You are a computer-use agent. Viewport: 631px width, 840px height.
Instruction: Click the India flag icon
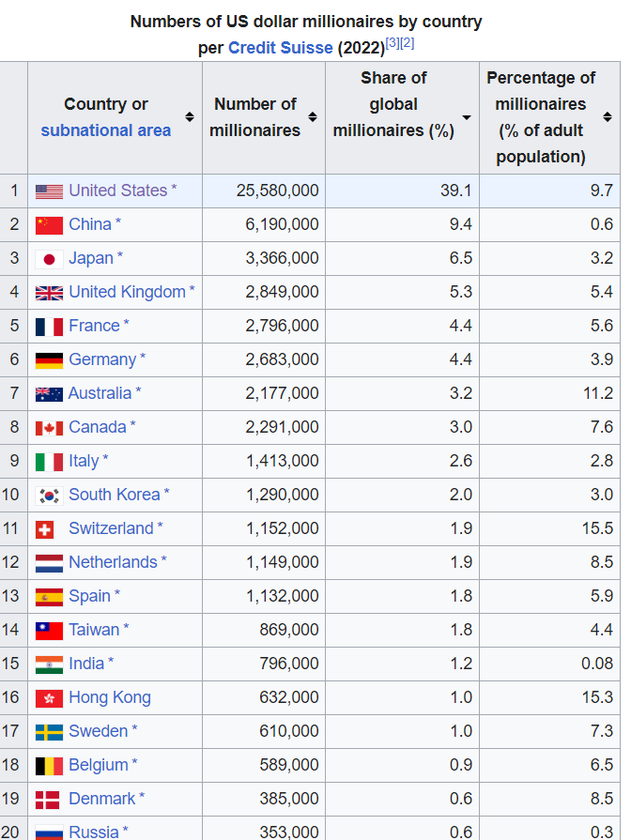(49, 664)
